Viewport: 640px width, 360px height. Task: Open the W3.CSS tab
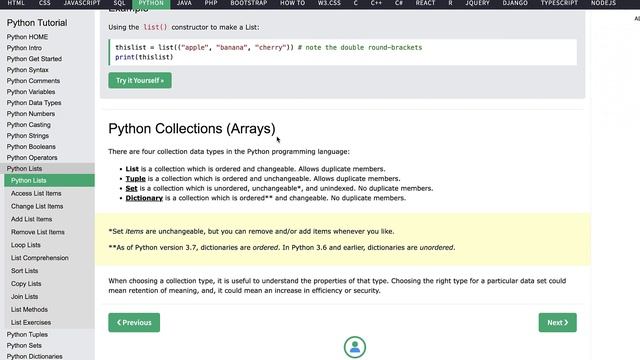click(x=329, y=3)
